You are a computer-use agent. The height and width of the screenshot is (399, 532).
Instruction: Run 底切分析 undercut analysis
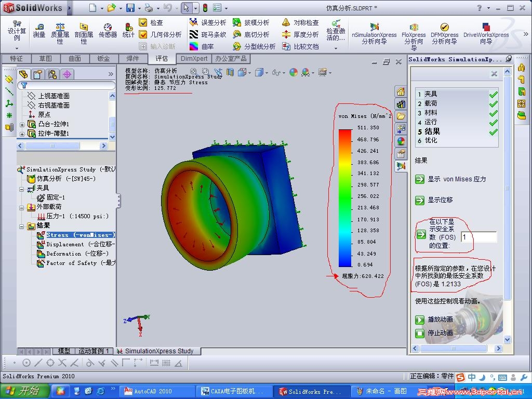pos(251,34)
